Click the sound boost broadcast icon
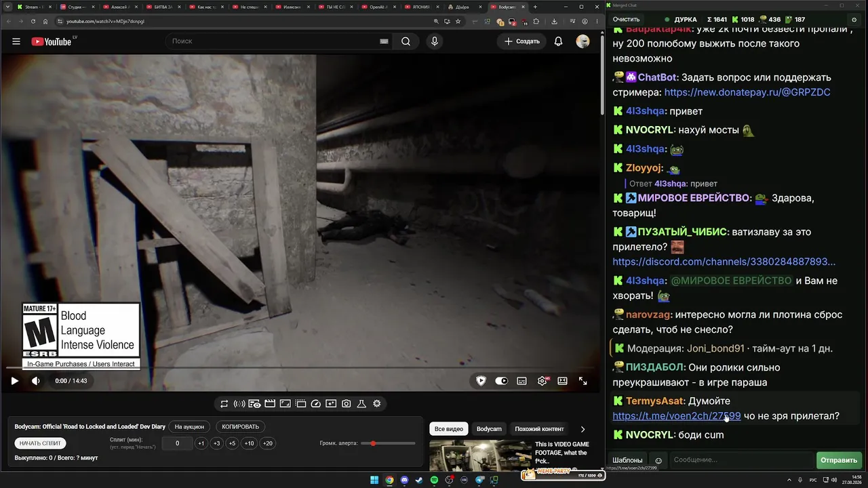The height and width of the screenshot is (488, 868). pos(239,404)
